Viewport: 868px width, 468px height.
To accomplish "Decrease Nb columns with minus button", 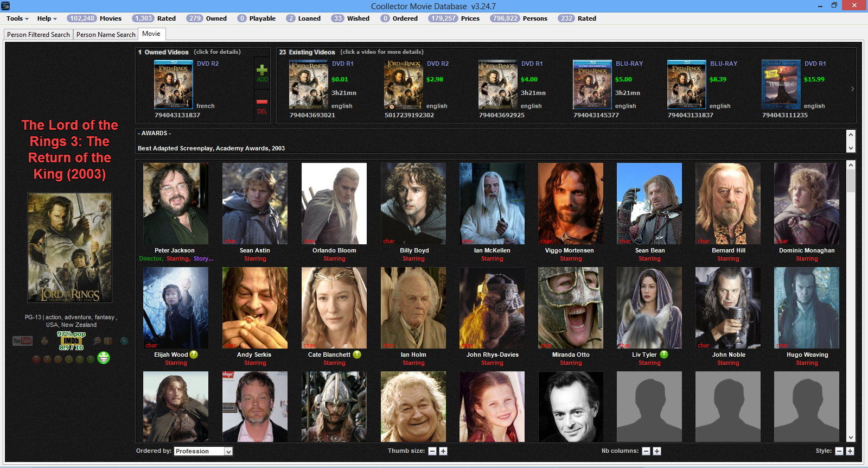I will tap(646, 451).
